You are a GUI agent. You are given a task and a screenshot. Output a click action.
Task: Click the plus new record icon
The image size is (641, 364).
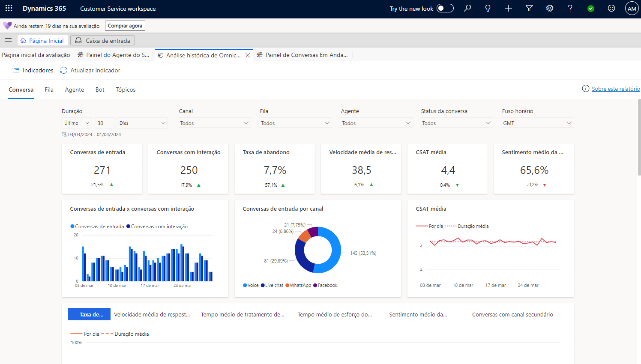coord(509,8)
